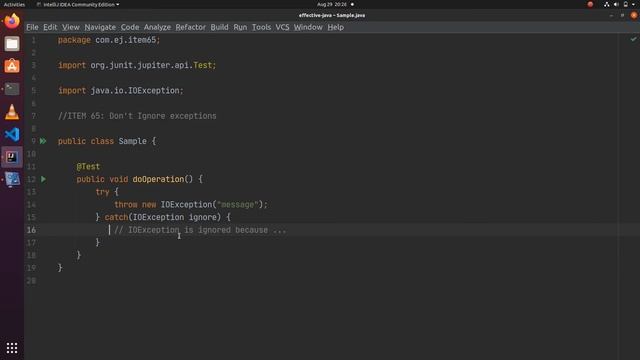Viewport: 640px width, 360px height.
Task: Click line number 20 in the gutter
Action: coord(31,281)
